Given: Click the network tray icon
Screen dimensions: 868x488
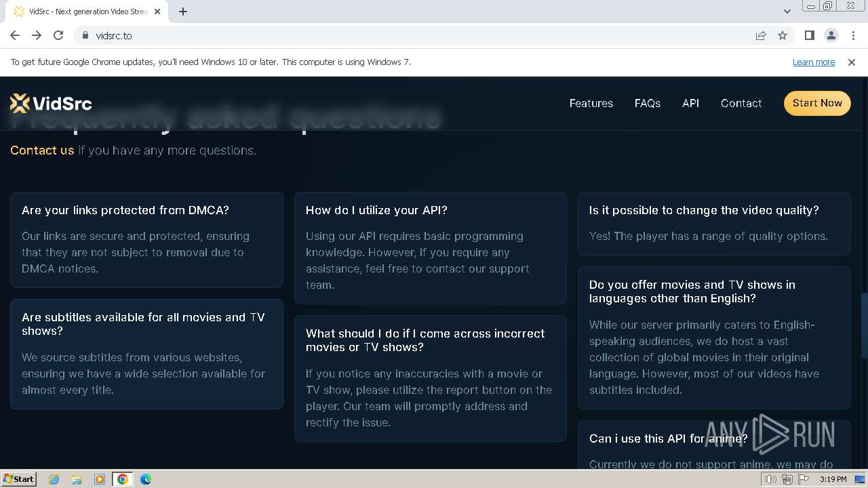Looking at the screenshot, I should coord(787,479).
